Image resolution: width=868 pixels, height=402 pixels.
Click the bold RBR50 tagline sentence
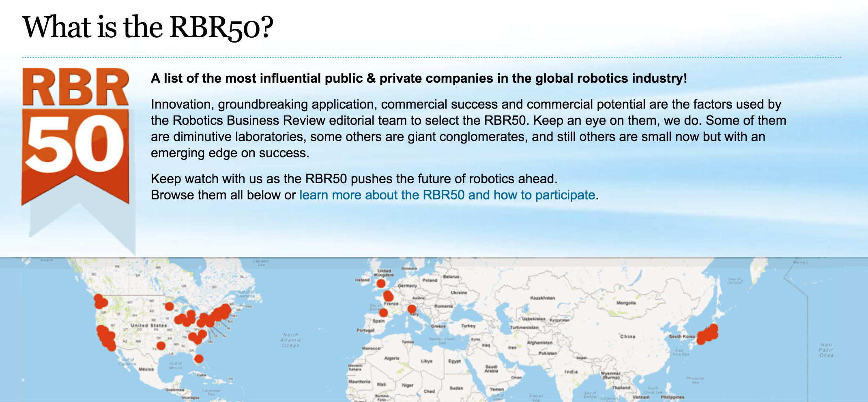coord(419,78)
